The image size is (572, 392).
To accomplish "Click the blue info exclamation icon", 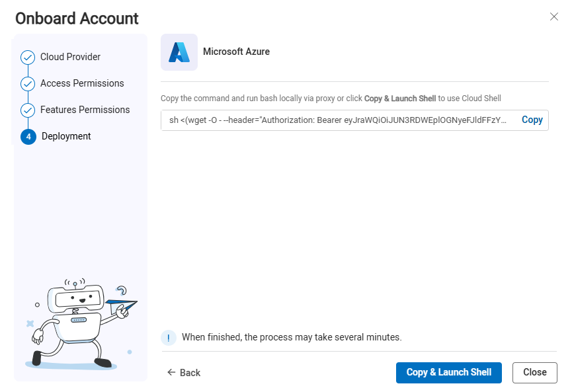I will [169, 338].
